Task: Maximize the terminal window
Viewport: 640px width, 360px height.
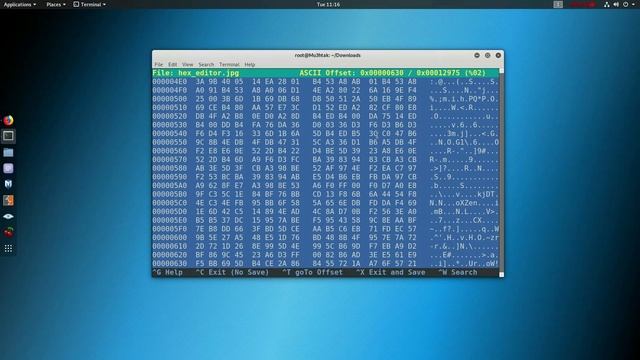Action: (x=487, y=55)
